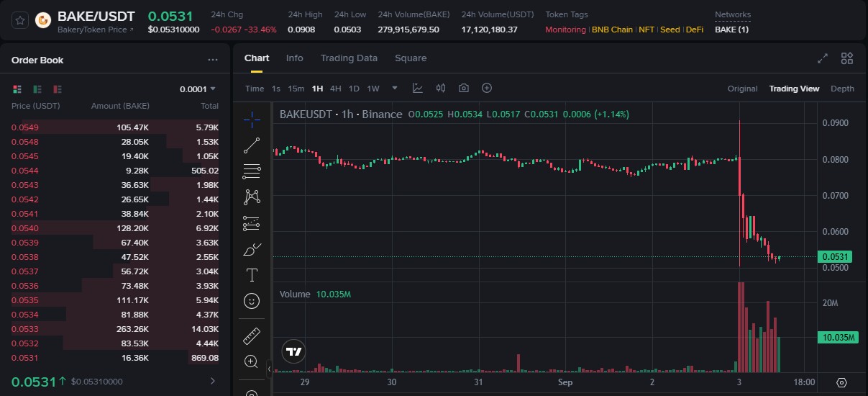The image size is (868, 396).
Task: Select order book price 0.0533 row
Action: [115, 329]
